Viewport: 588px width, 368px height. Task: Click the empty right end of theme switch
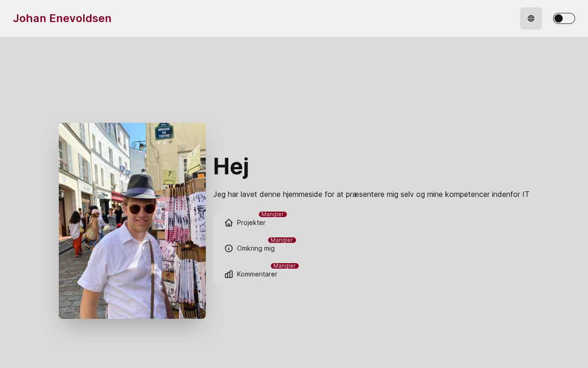[x=570, y=18]
